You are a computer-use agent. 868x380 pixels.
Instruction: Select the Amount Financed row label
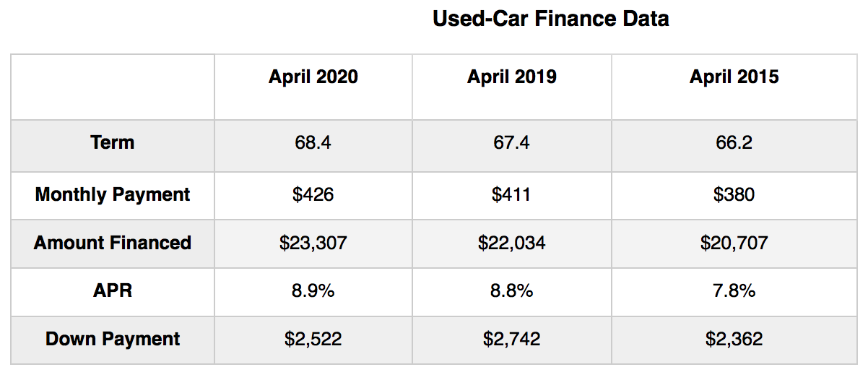click(113, 243)
